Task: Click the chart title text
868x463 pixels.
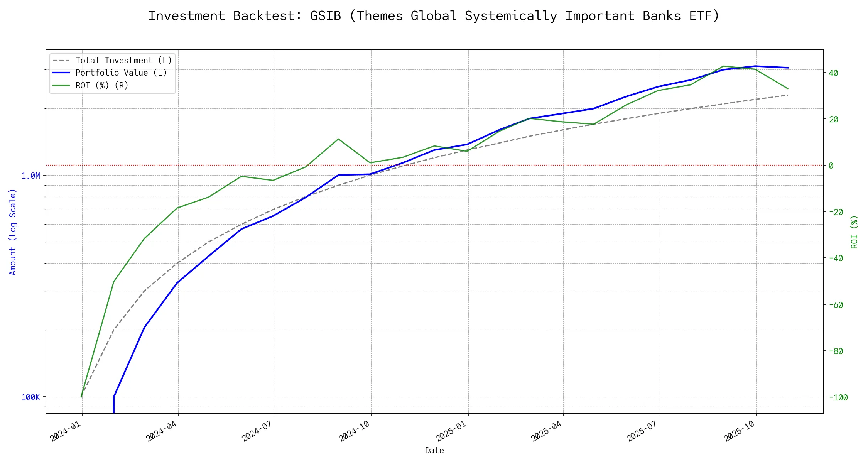Action: [x=434, y=16]
